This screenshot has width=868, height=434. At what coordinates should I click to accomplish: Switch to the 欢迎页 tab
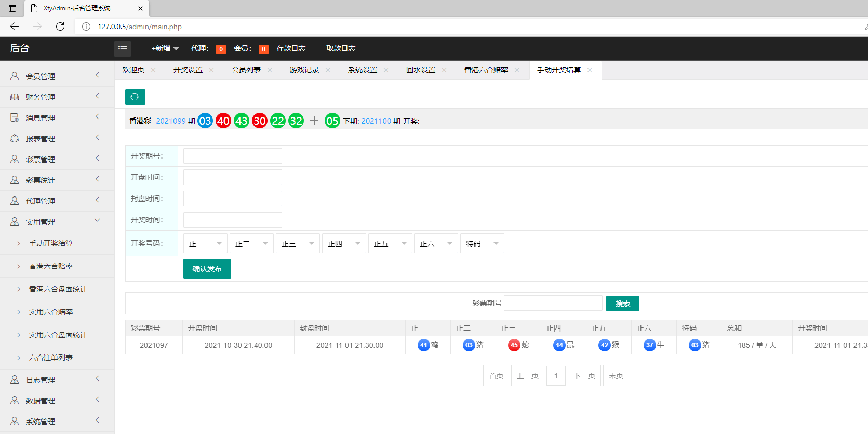click(133, 70)
